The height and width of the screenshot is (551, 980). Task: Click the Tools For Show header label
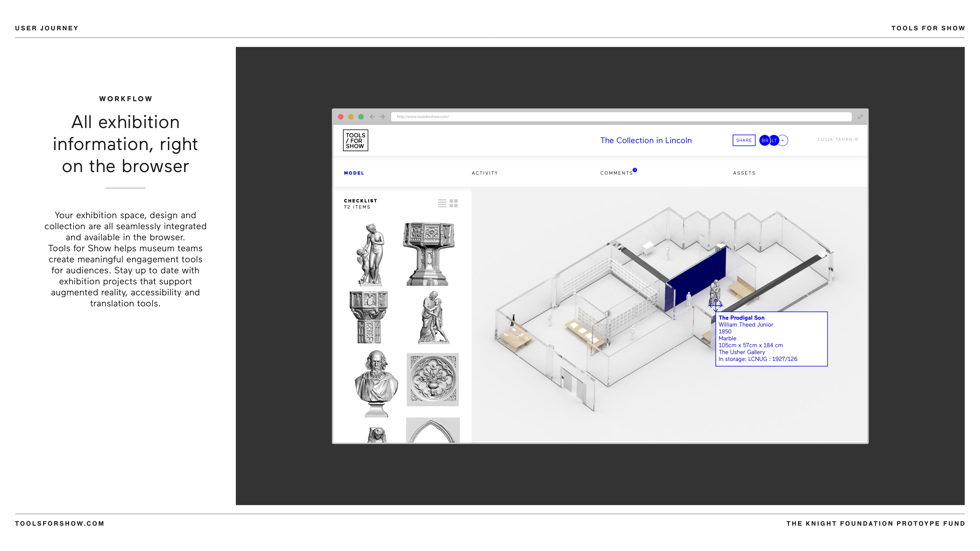click(928, 28)
